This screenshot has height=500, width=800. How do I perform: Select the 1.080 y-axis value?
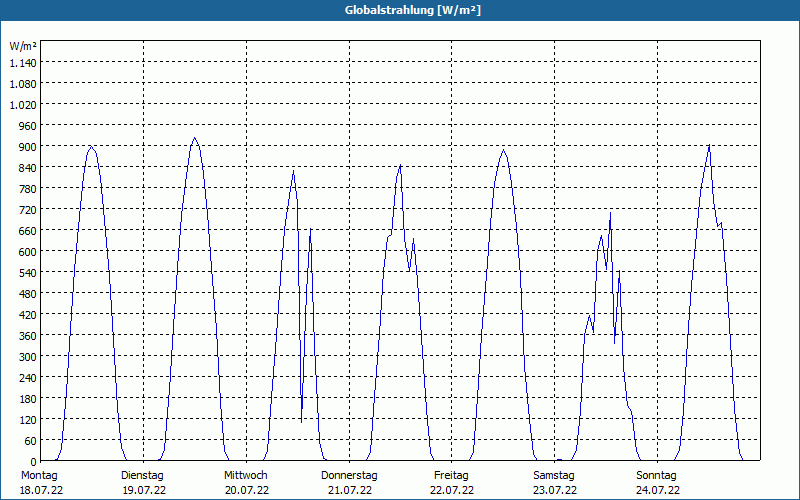click(23, 84)
